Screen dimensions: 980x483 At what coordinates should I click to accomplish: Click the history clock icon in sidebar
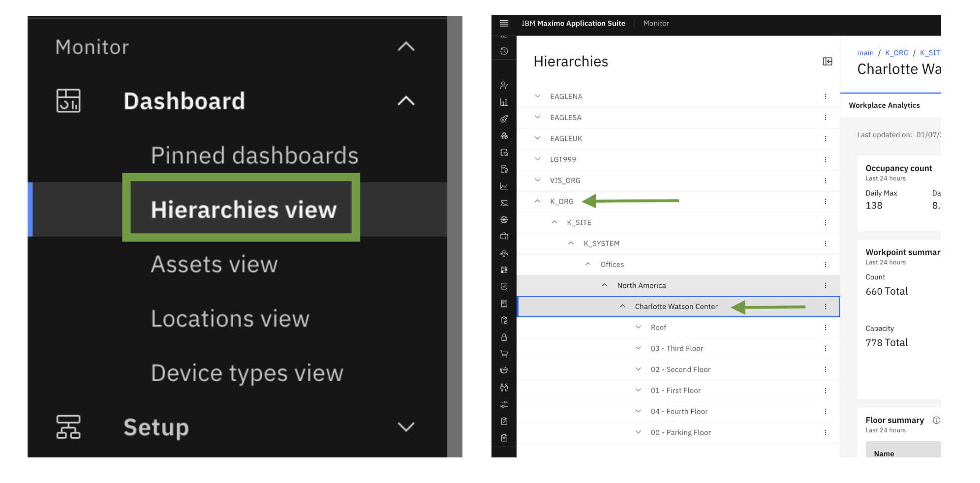[x=504, y=51]
